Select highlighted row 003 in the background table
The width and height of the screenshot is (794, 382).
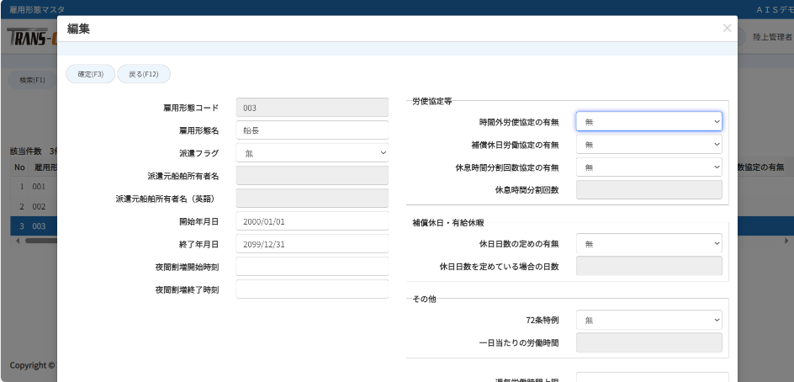(33, 226)
